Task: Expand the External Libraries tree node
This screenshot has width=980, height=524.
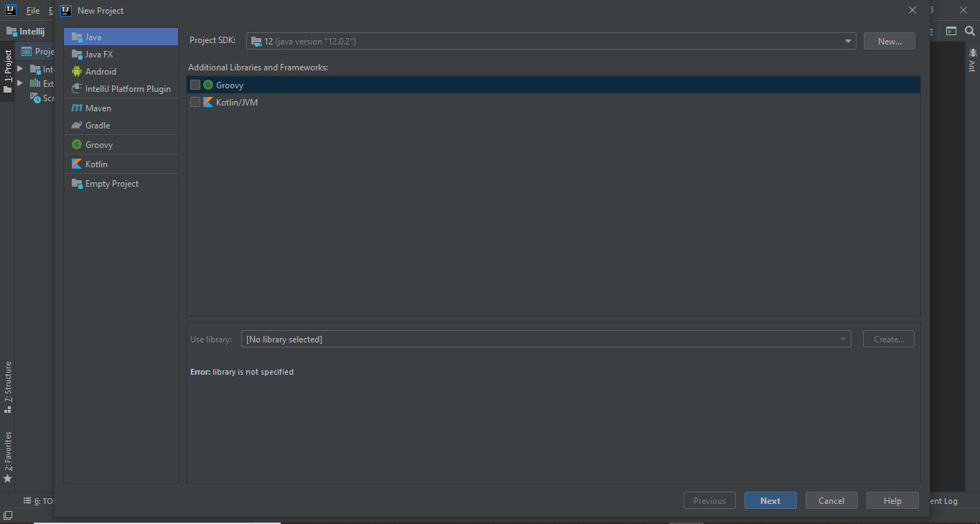Action: pos(20,83)
